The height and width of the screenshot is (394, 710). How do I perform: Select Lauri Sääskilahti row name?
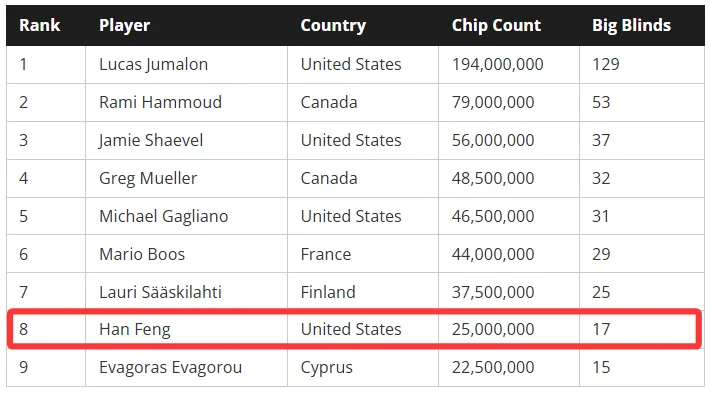click(x=160, y=292)
